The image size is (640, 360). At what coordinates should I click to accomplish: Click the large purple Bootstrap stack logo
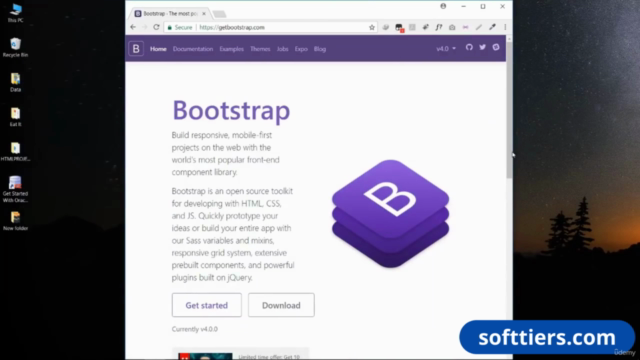391,213
